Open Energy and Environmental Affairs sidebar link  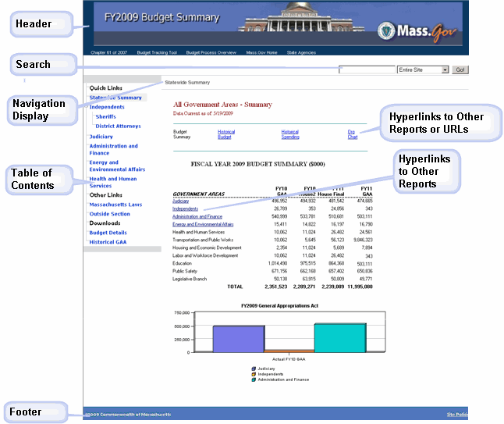click(117, 166)
